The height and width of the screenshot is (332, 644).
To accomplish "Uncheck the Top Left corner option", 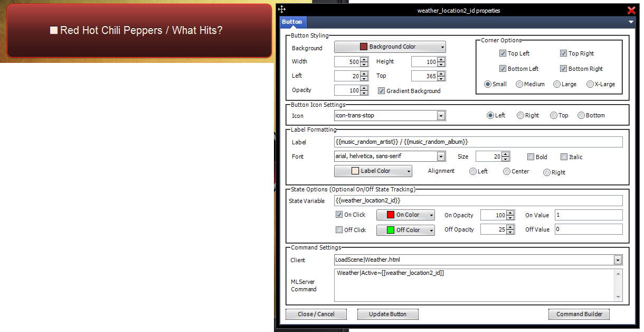I will pos(503,53).
